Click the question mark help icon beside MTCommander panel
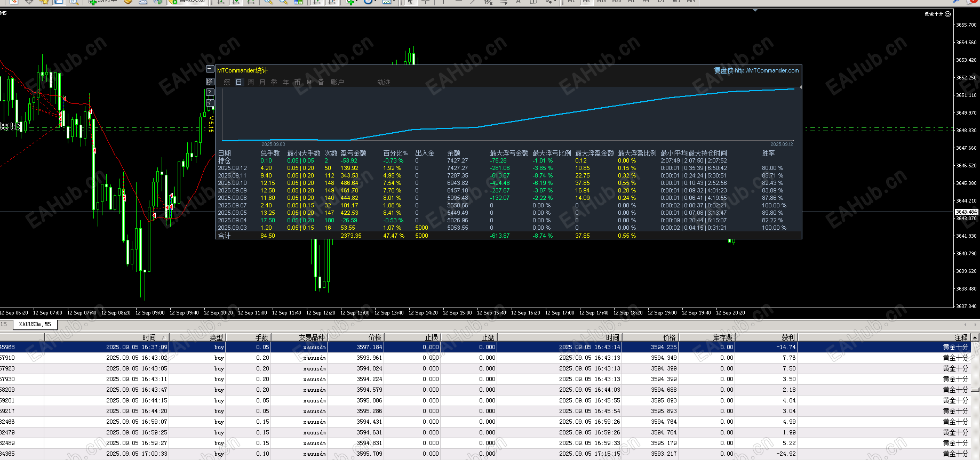Viewport: 980px width, 460px height. click(210, 92)
